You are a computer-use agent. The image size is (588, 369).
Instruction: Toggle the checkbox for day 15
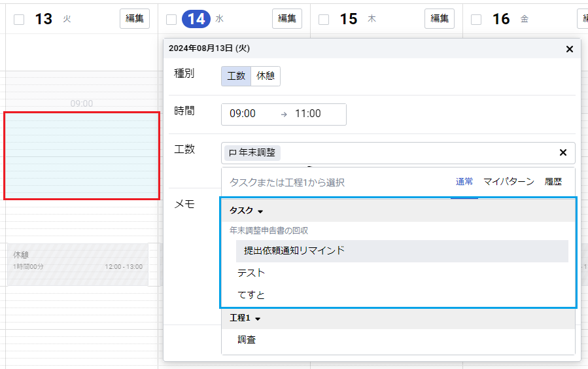coord(324,20)
